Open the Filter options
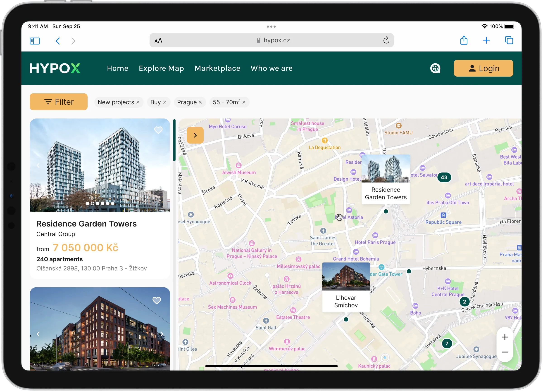The height and width of the screenshot is (392, 543). pos(59,102)
